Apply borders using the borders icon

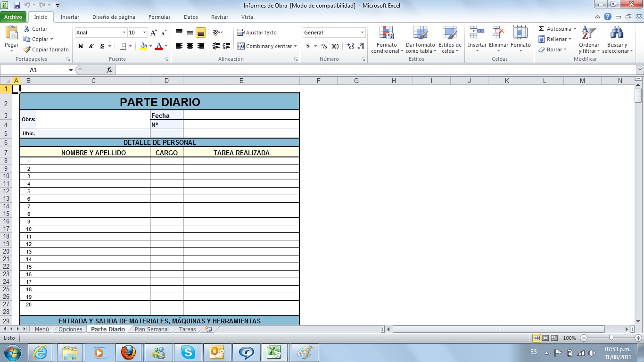click(x=123, y=46)
